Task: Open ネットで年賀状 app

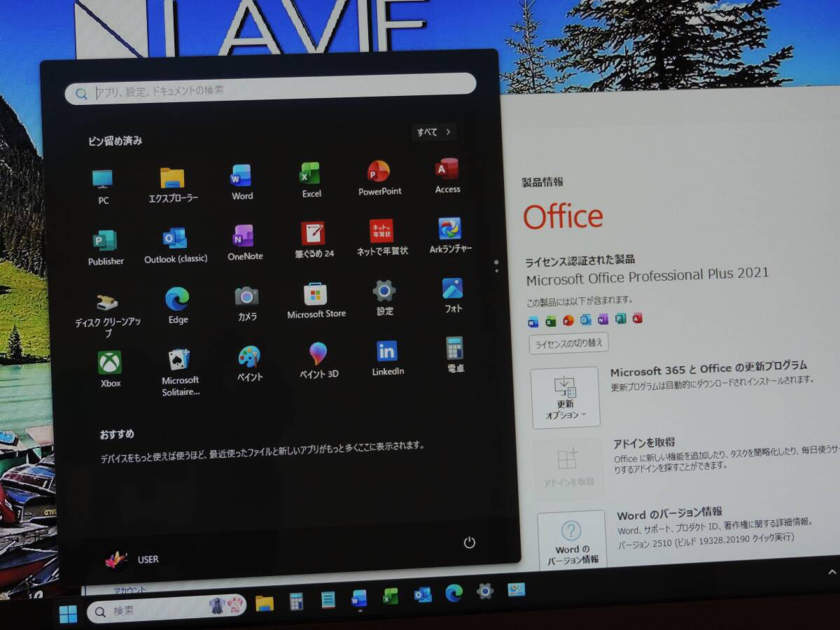Action: tap(382, 238)
